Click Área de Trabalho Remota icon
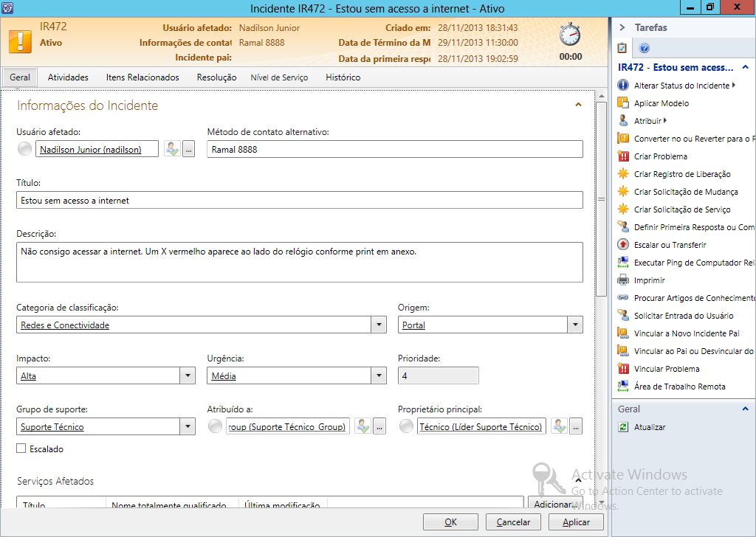756x537 pixels. tap(623, 387)
